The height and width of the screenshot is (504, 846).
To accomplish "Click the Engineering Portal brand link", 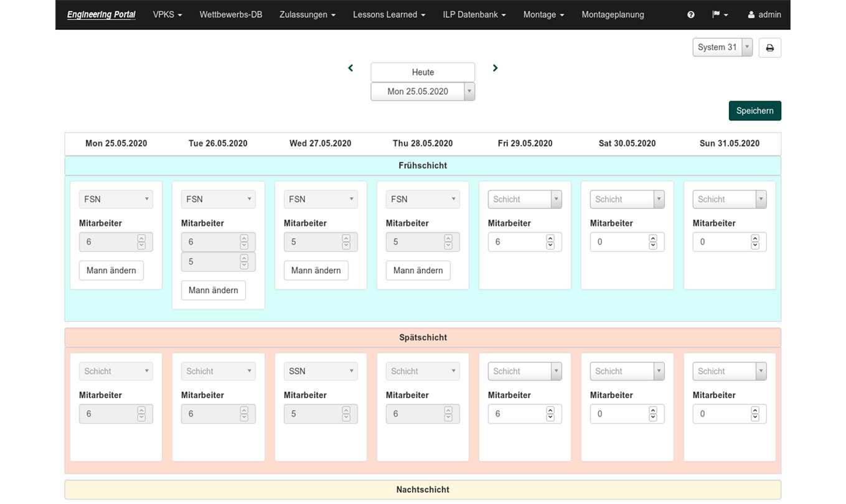I will pyautogui.click(x=101, y=15).
